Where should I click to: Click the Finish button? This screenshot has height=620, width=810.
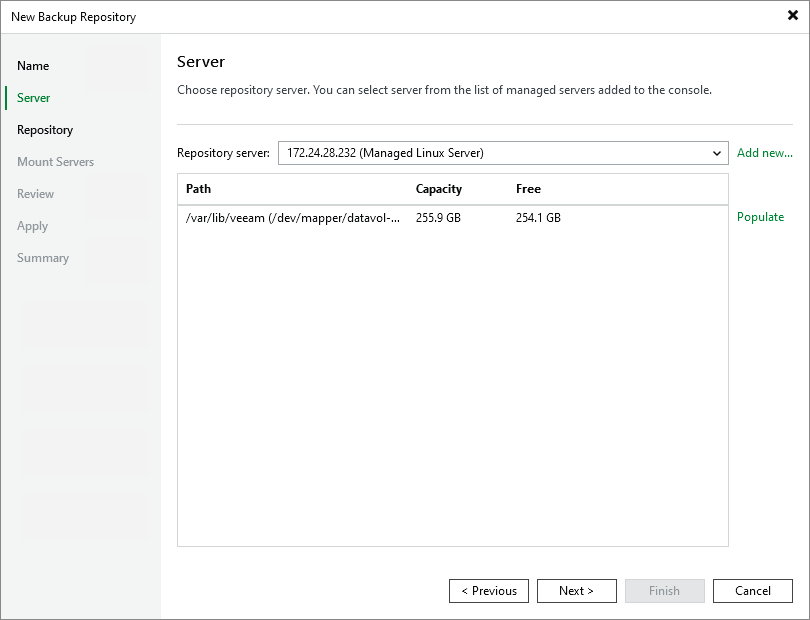(664, 591)
